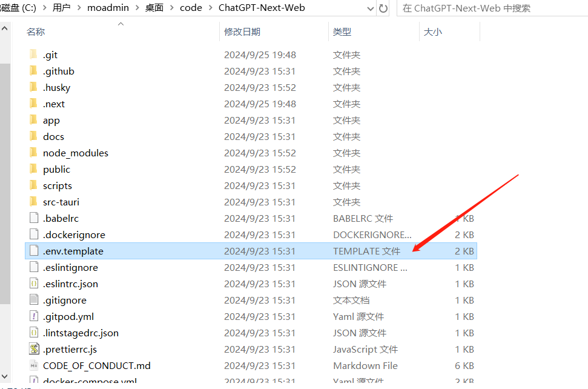
Task: Select the .env.template file name
Action: point(73,251)
